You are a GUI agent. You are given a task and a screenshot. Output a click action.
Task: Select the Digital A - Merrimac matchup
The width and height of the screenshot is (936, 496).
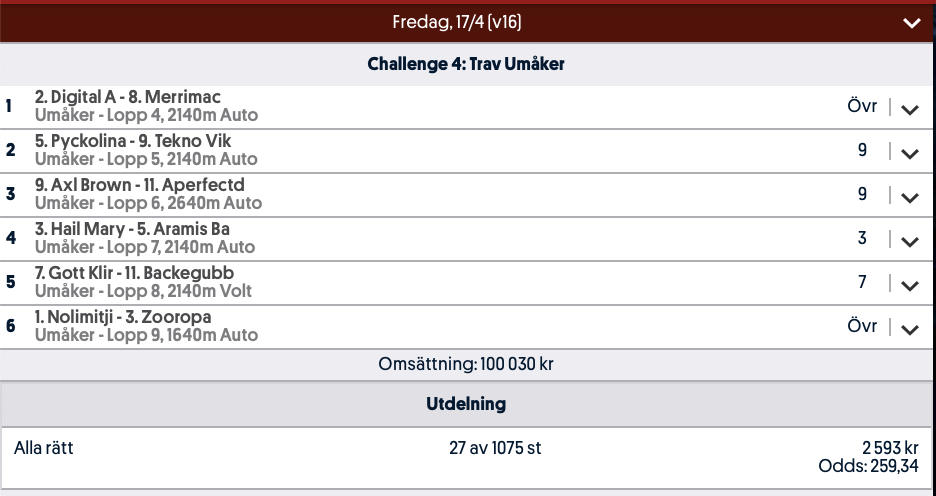[128, 97]
